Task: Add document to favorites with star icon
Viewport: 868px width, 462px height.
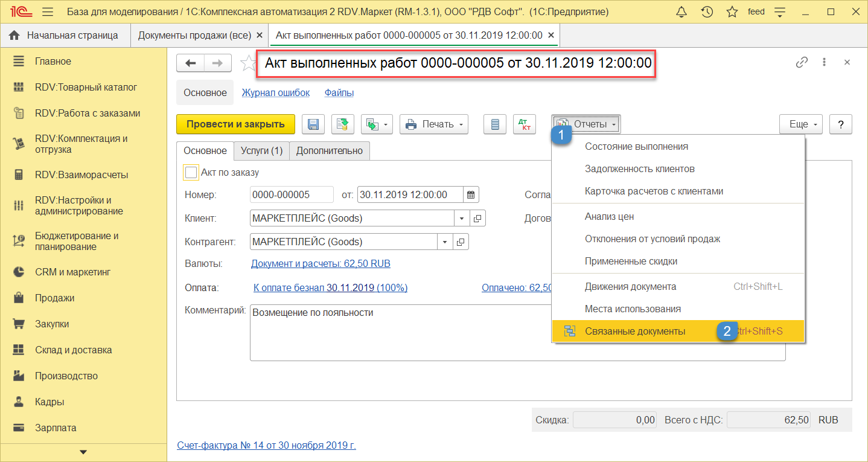Action: (x=247, y=63)
